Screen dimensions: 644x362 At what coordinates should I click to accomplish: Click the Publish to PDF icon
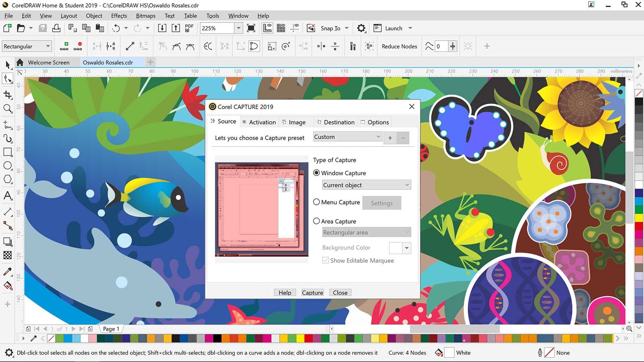[189, 28]
